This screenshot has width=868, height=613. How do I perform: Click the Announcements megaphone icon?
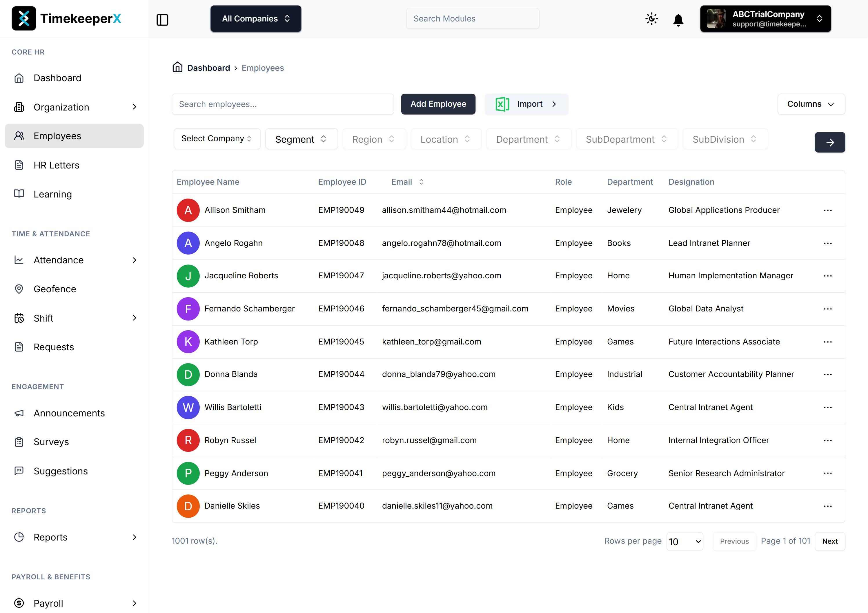[x=19, y=413]
